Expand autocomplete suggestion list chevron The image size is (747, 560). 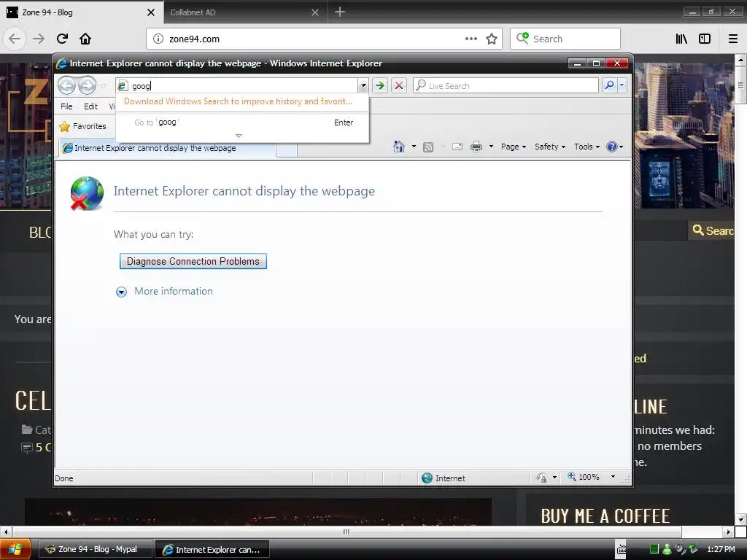[x=239, y=136]
